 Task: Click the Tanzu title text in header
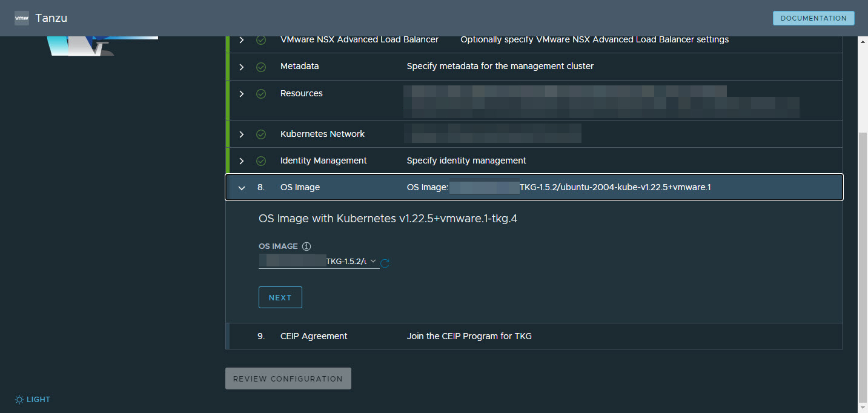coord(51,18)
